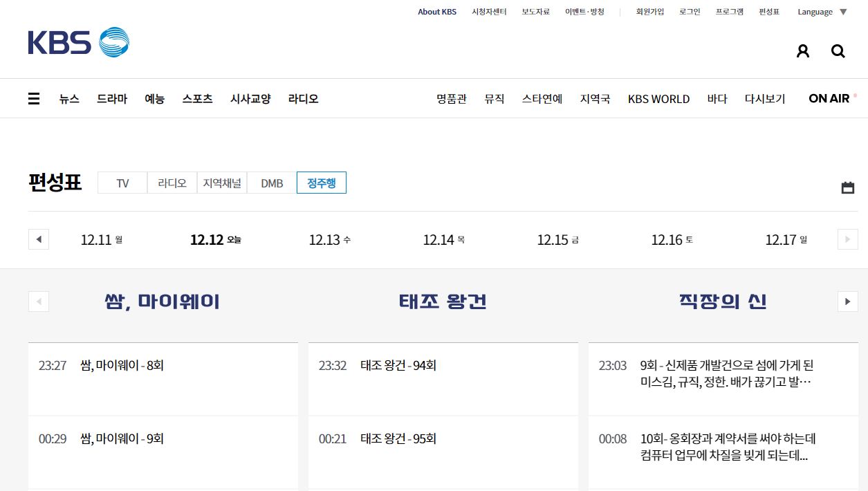Image resolution: width=868 pixels, height=491 pixels.
Task: Expand the Language dropdown
Action: pyautogui.click(x=822, y=12)
